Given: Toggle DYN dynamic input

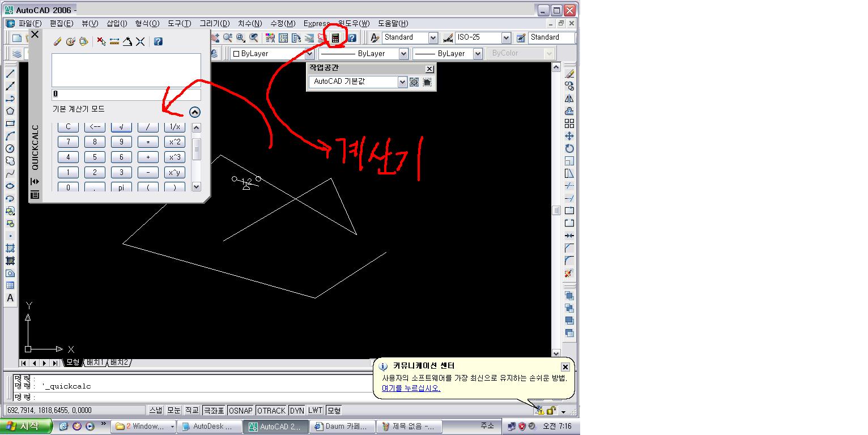Looking at the screenshot, I should coord(297,411).
